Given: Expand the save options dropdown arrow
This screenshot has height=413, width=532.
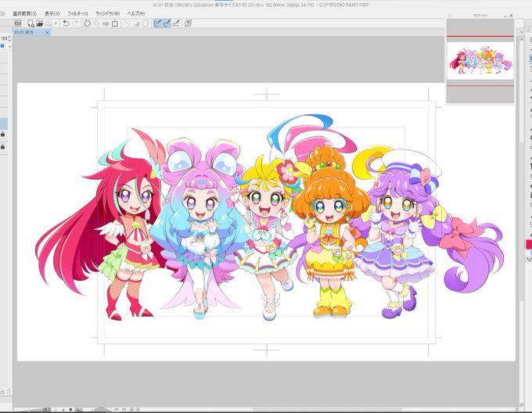Looking at the screenshot, I should coord(56,23).
